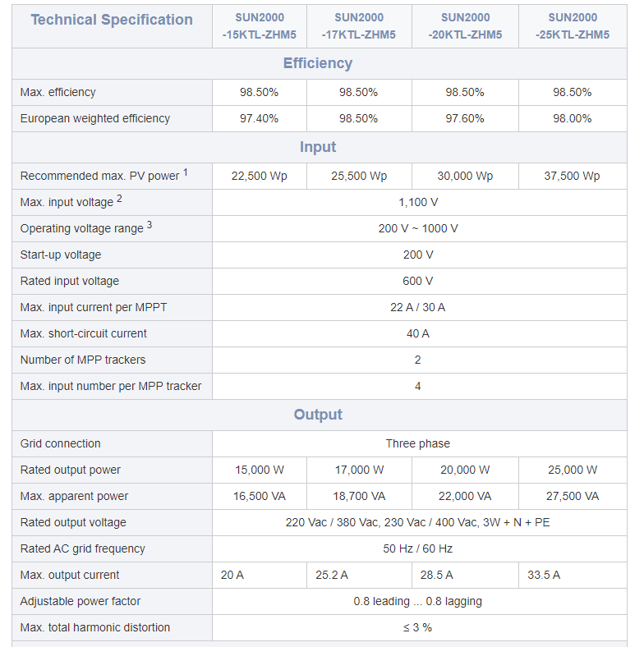Click the 0.8 leading ... 0.8 lagging cell
Screen dimensions: 644x647
coord(417,601)
